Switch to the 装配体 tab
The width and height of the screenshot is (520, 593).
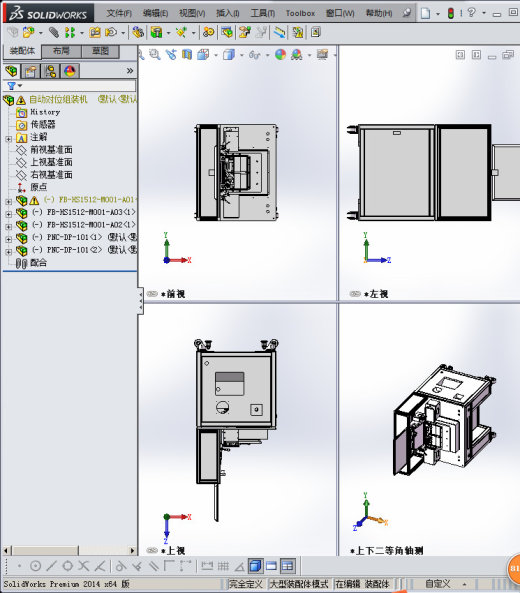(22, 51)
